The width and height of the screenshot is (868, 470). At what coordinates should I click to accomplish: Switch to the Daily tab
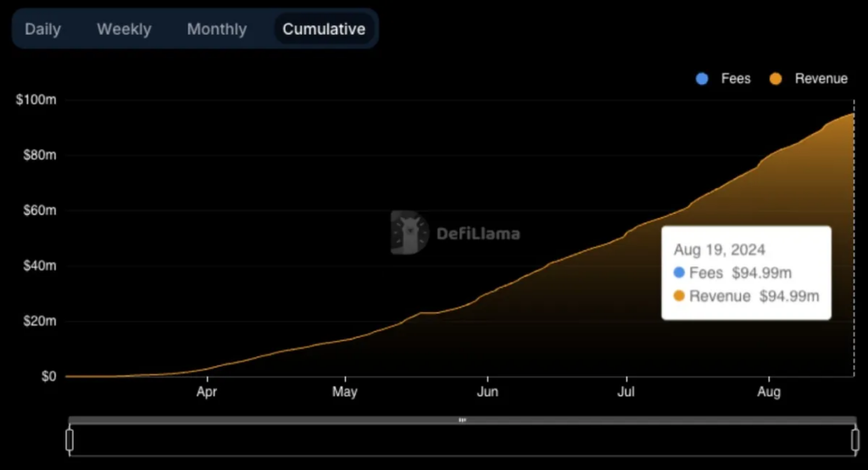click(42, 29)
